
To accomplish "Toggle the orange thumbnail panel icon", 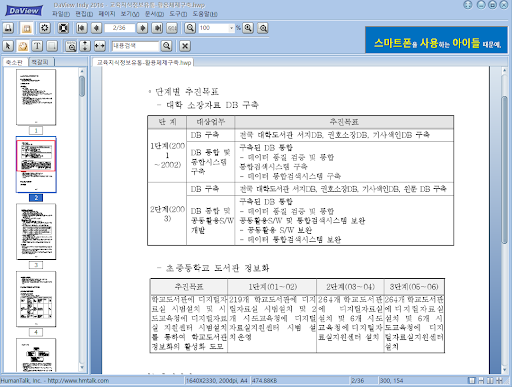I will click(x=26, y=28).
